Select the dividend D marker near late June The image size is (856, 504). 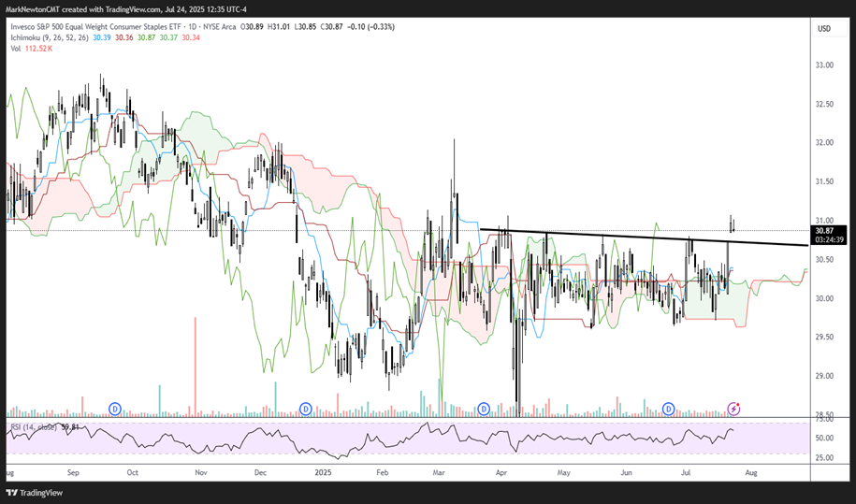click(x=669, y=409)
